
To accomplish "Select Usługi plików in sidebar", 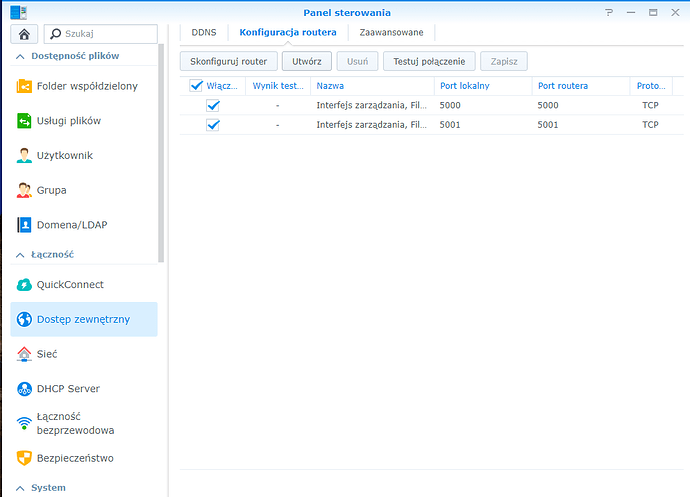I will pos(69,121).
